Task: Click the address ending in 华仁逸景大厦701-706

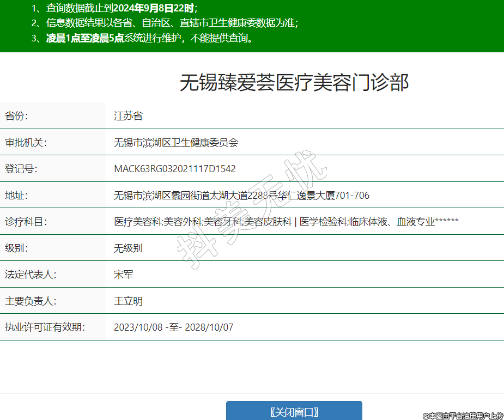Action: pyautogui.click(x=241, y=196)
